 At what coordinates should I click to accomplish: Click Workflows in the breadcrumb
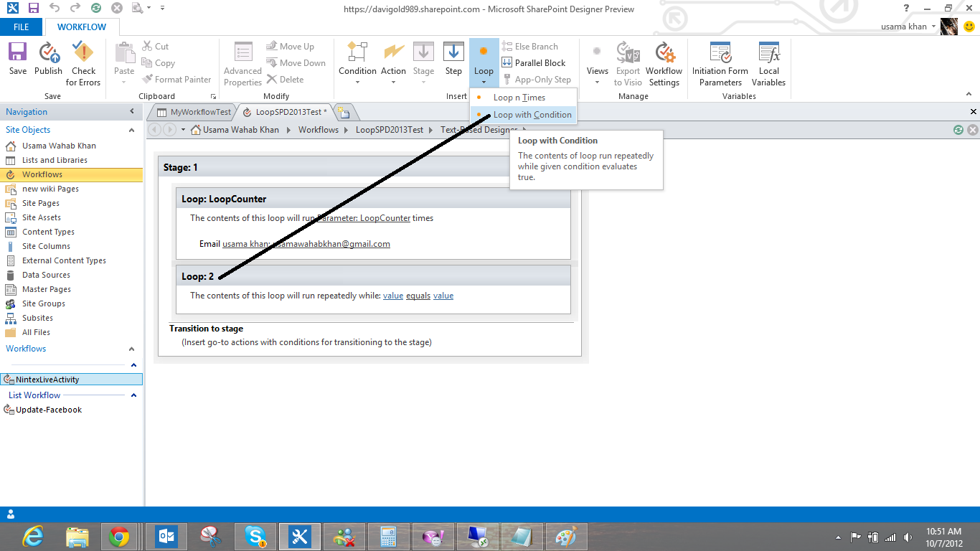pyautogui.click(x=319, y=130)
